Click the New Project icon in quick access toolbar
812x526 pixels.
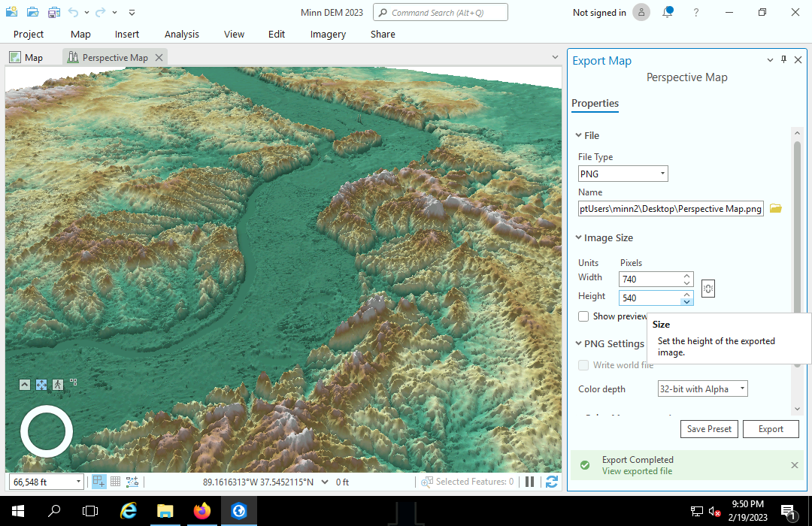tap(11, 12)
